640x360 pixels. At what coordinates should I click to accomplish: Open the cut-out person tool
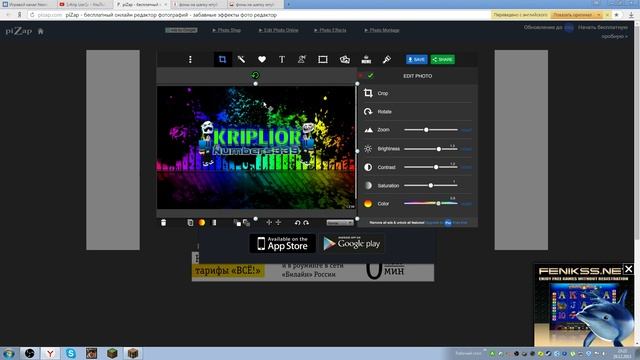(302, 60)
